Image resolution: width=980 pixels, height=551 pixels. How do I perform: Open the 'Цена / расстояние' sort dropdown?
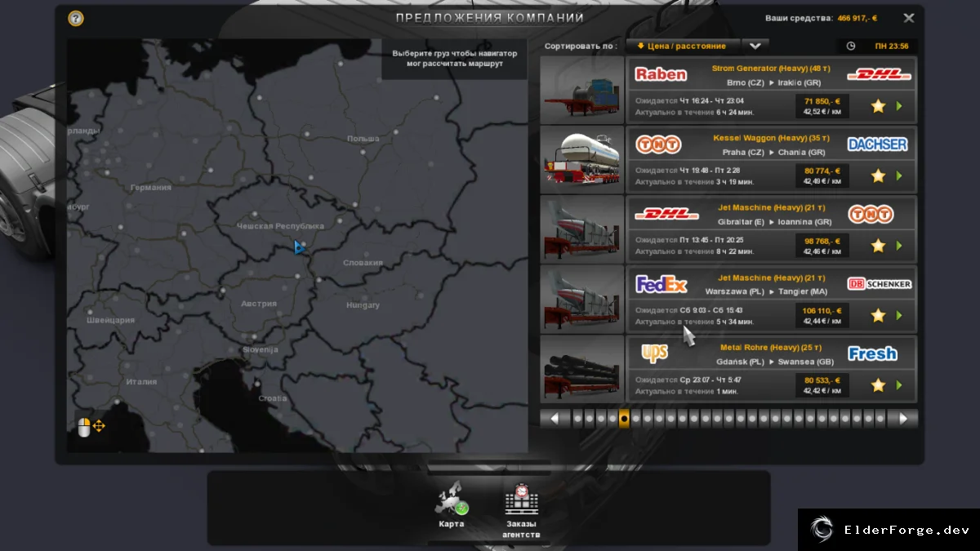(x=683, y=47)
